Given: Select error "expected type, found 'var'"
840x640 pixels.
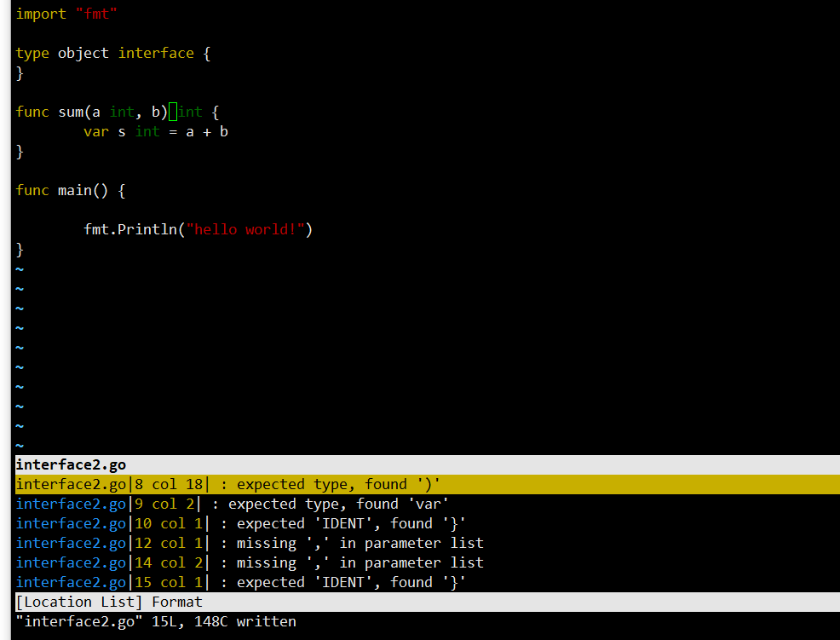Looking at the screenshot, I should pyautogui.click(x=338, y=504).
